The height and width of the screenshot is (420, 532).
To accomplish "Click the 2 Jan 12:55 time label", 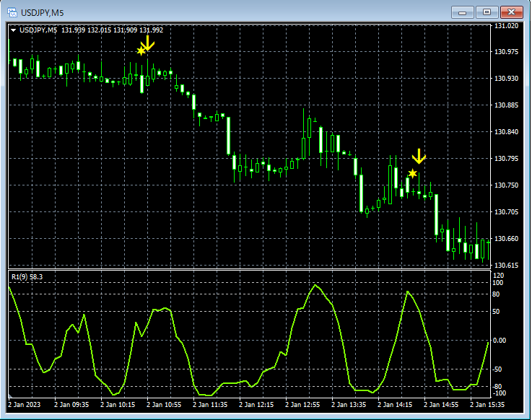I will pos(302,405).
